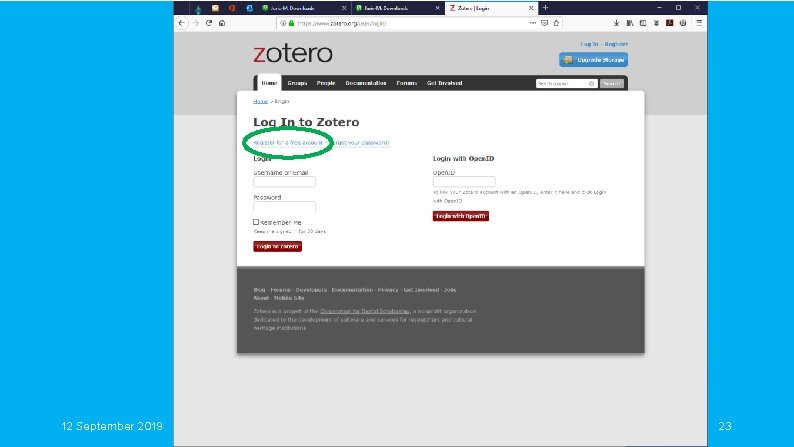Open the Documentation footer link

click(352, 290)
